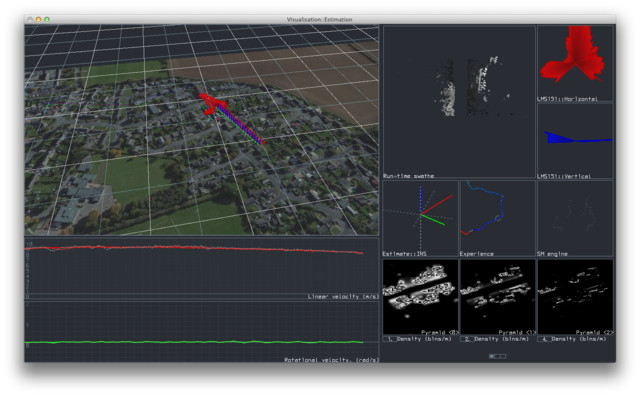
Task: Click the LMS151::Horizontal label
Action: tap(568, 97)
